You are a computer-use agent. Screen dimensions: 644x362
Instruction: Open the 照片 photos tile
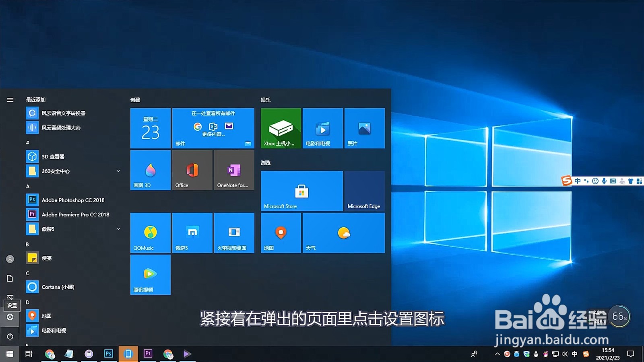click(365, 128)
